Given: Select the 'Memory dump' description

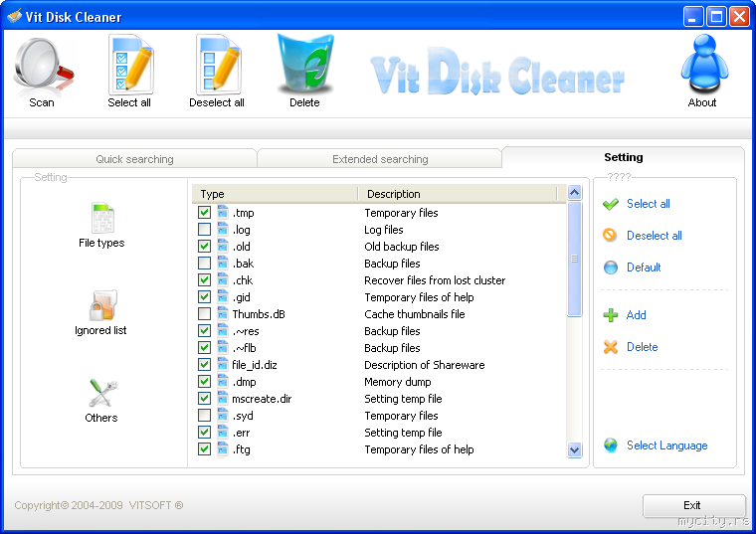Looking at the screenshot, I should click(x=397, y=382).
